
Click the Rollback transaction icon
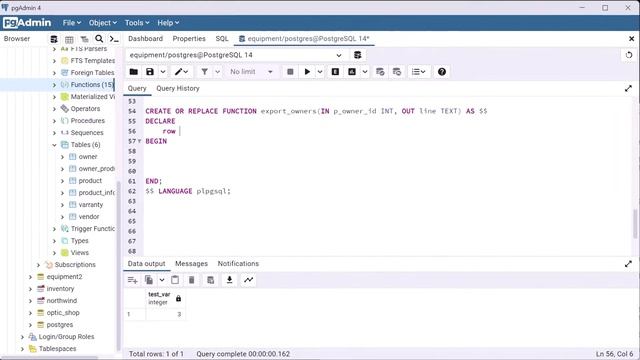point(397,72)
